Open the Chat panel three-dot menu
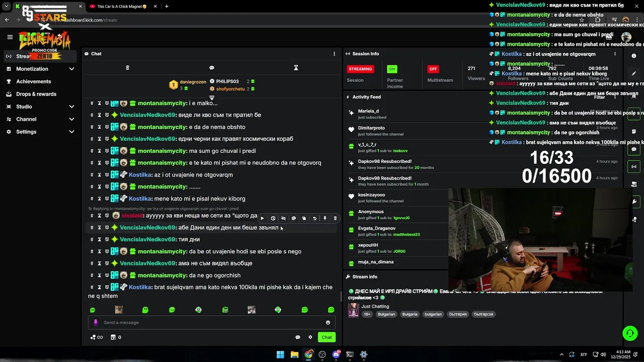The image size is (644, 362). 334,54
